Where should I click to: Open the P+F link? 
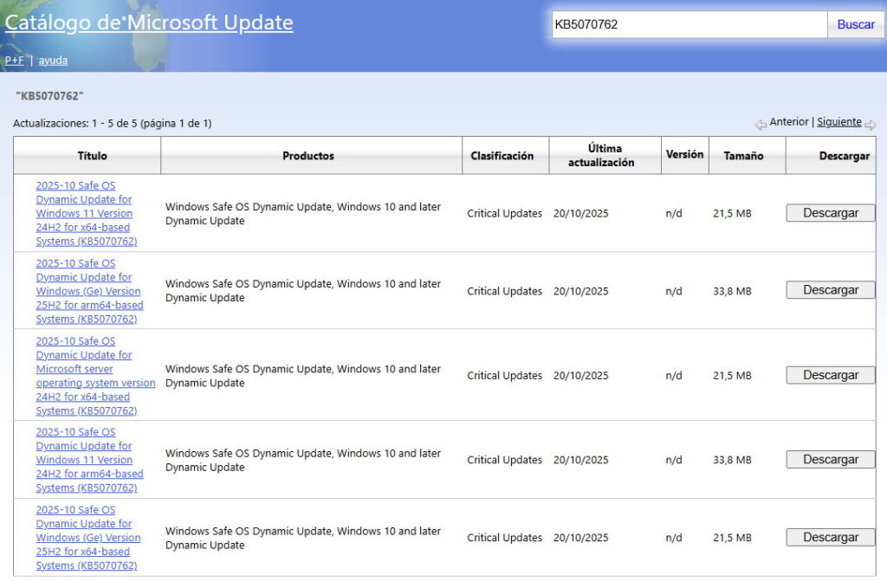point(14,61)
